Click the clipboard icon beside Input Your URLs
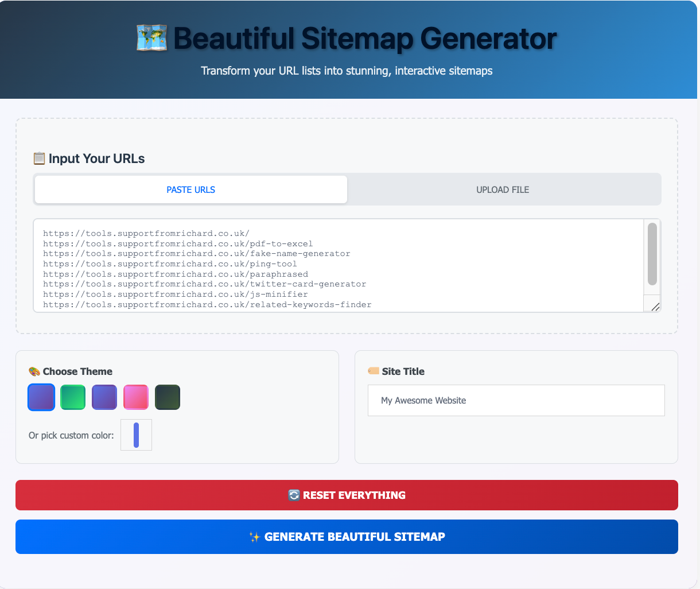The width and height of the screenshot is (700, 589). pyautogui.click(x=40, y=158)
